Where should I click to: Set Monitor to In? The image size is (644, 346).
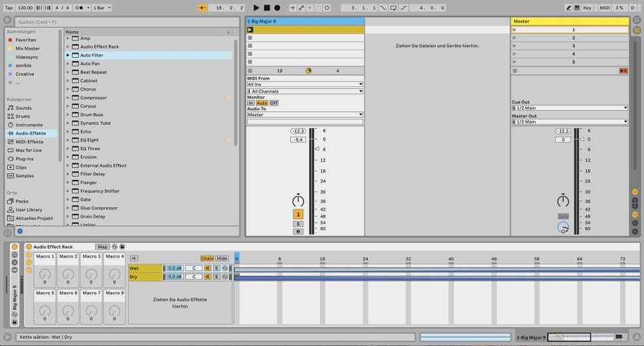tap(251, 103)
